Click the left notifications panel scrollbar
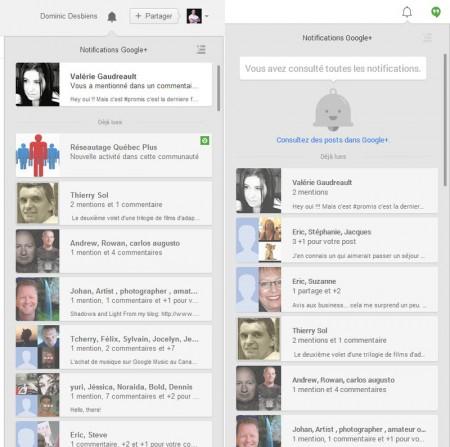 [218, 88]
